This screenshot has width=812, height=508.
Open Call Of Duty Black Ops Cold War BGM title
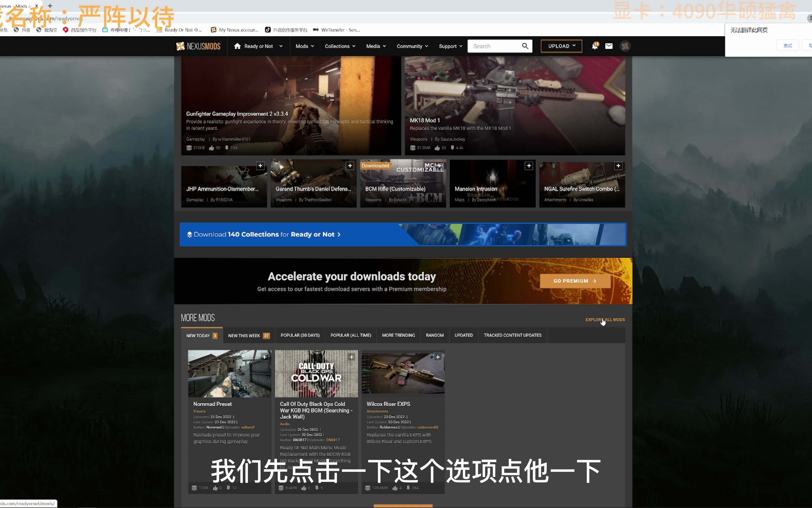(316, 410)
